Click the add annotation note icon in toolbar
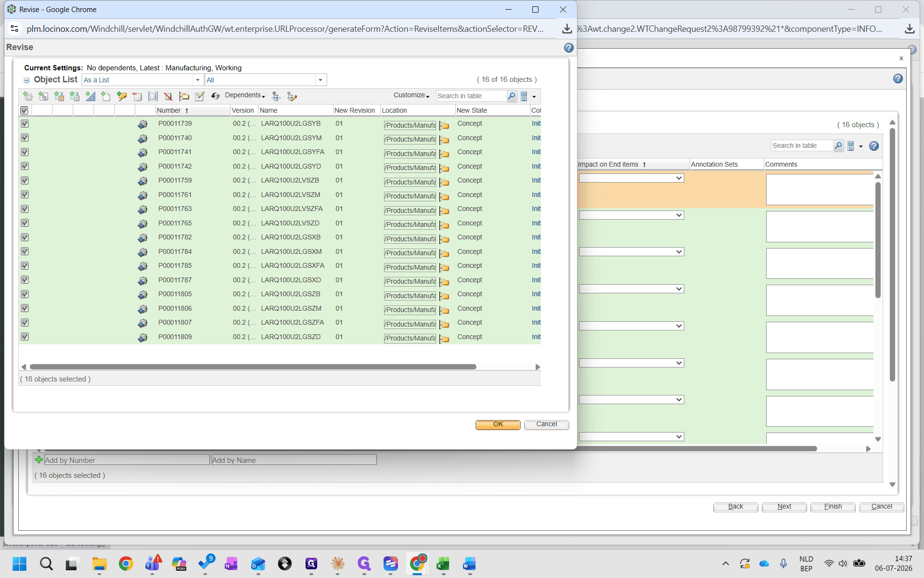The height and width of the screenshot is (578, 924). 122,96
